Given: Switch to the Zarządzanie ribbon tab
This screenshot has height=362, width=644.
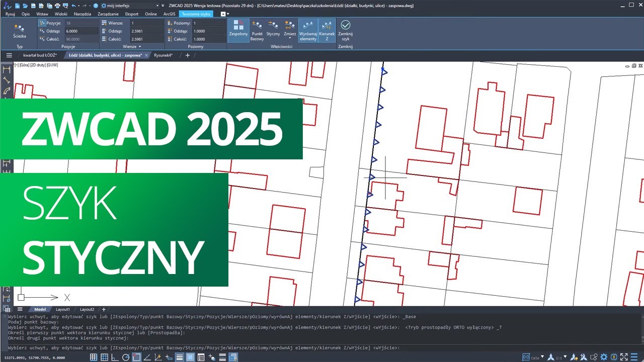Looking at the screenshot, I should click(108, 14).
